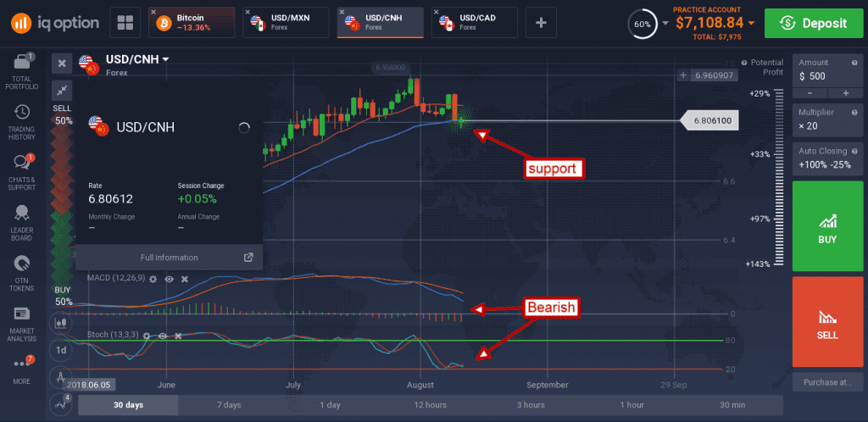Change the 1d candle interval
The image size is (868, 422).
pyautogui.click(x=60, y=349)
